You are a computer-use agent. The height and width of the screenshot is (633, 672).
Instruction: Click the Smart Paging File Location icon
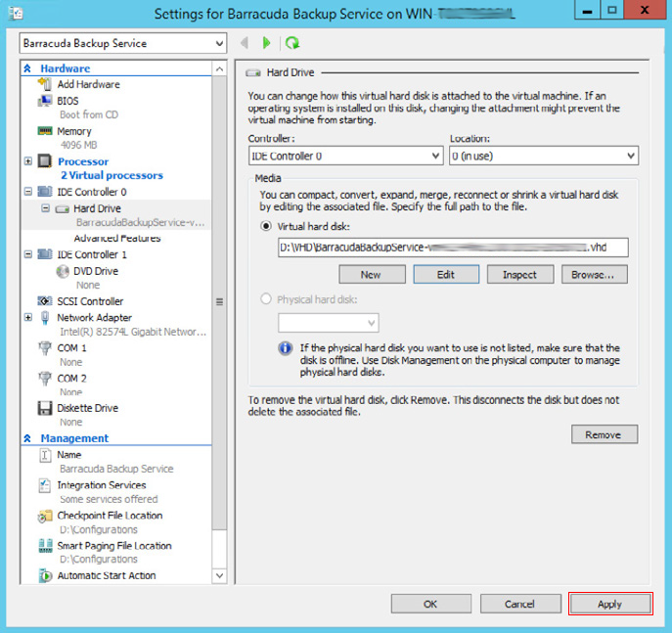pos(45,546)
